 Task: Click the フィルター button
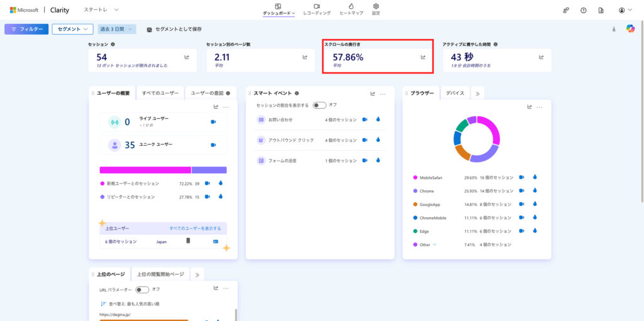click(x=26, y=29)
